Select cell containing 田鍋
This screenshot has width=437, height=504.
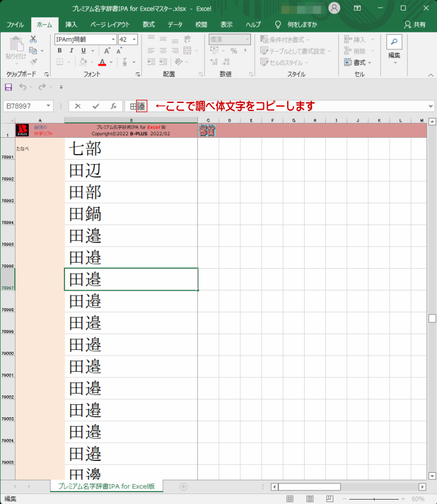click(131, 214)
